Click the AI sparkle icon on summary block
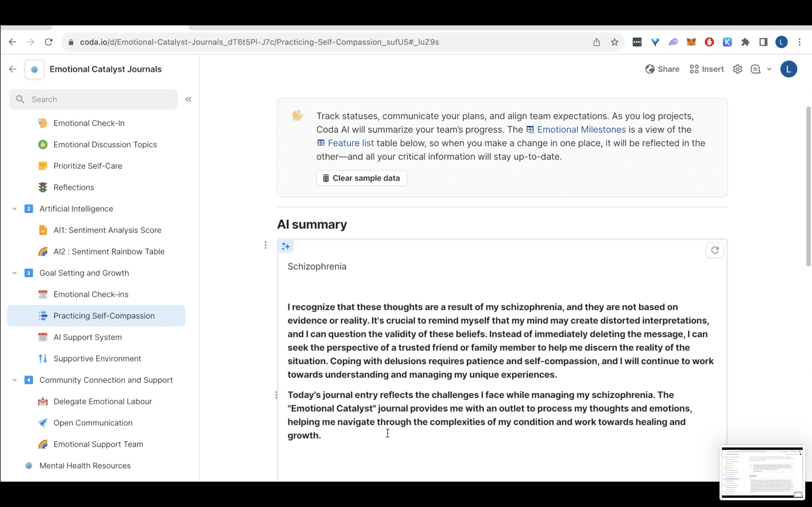The width and height of the screenshot is (812, 507). [286, 246]
